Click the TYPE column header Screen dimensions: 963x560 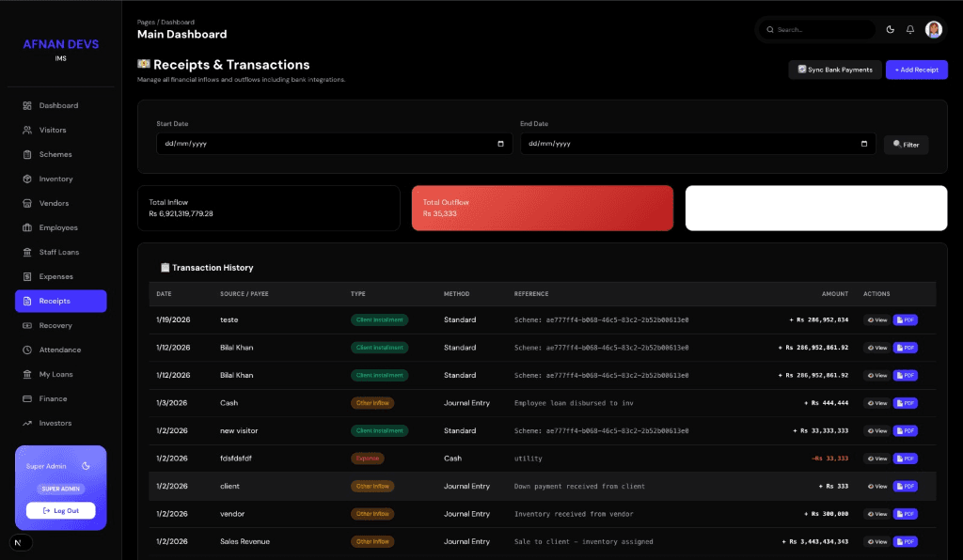click(x=358, y=294)
